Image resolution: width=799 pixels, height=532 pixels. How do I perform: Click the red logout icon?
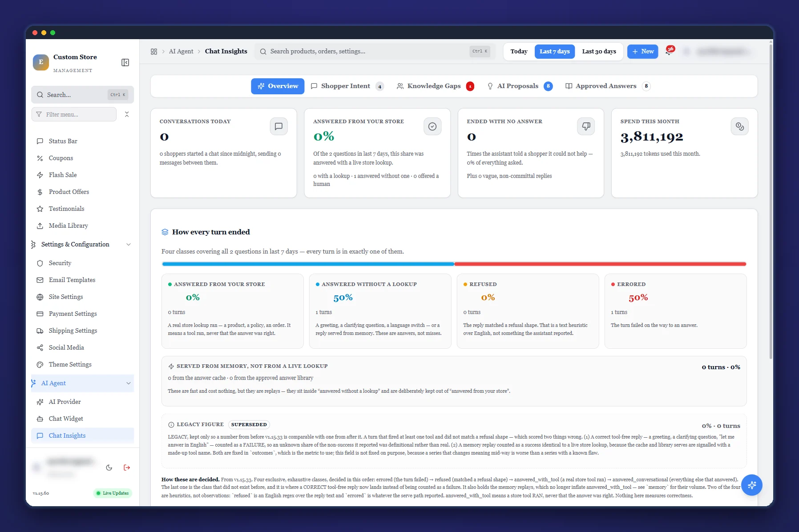127,468
